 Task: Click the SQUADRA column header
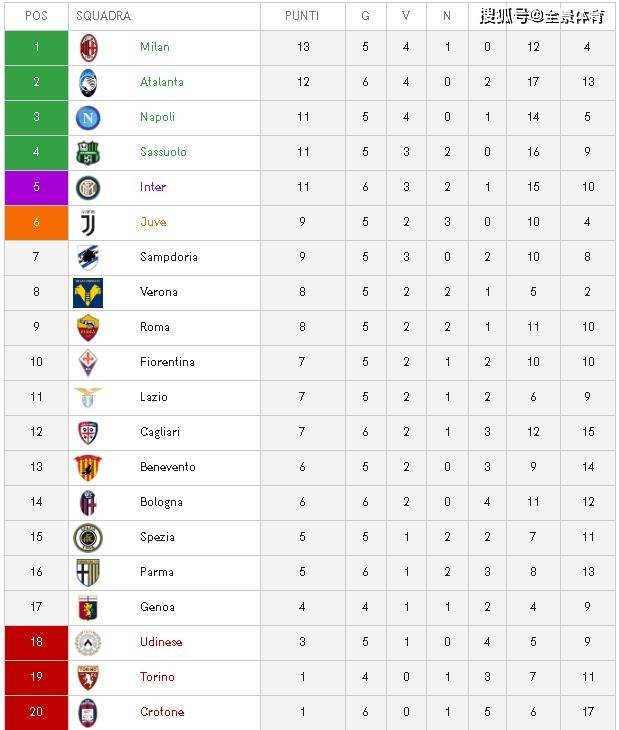(104, 16)
